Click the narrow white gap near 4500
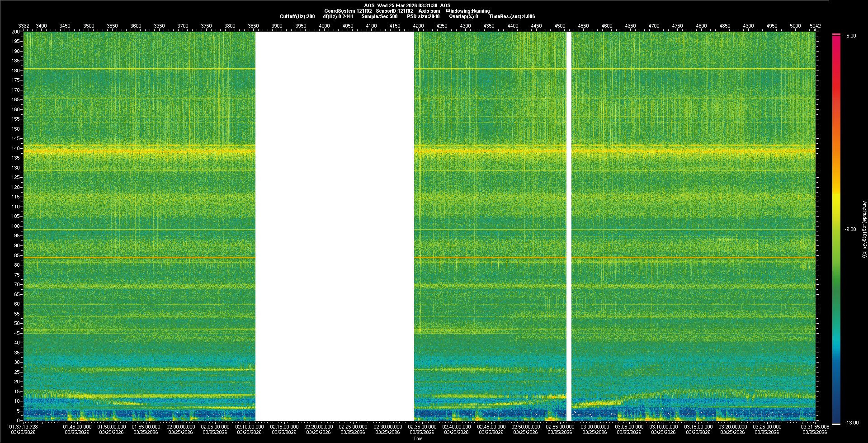 click(569, 226)
